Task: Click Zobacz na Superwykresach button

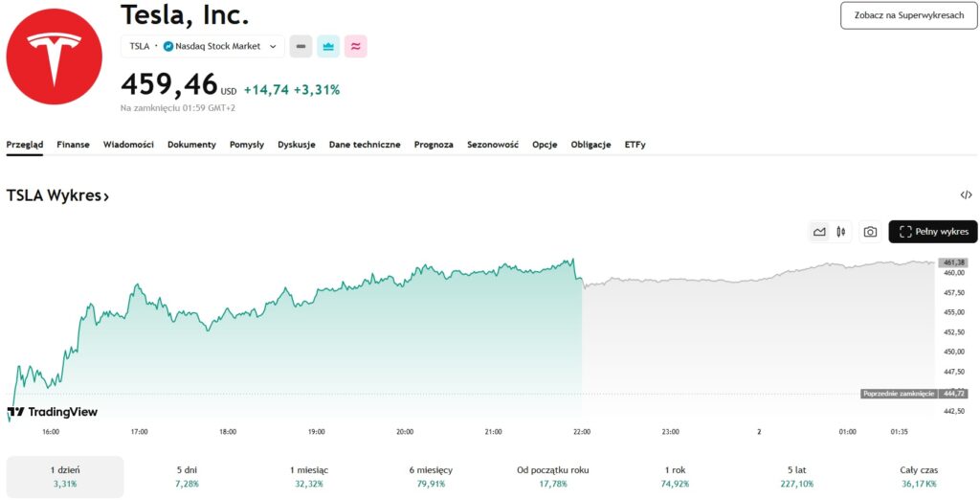Action: [x=908, y=15]
